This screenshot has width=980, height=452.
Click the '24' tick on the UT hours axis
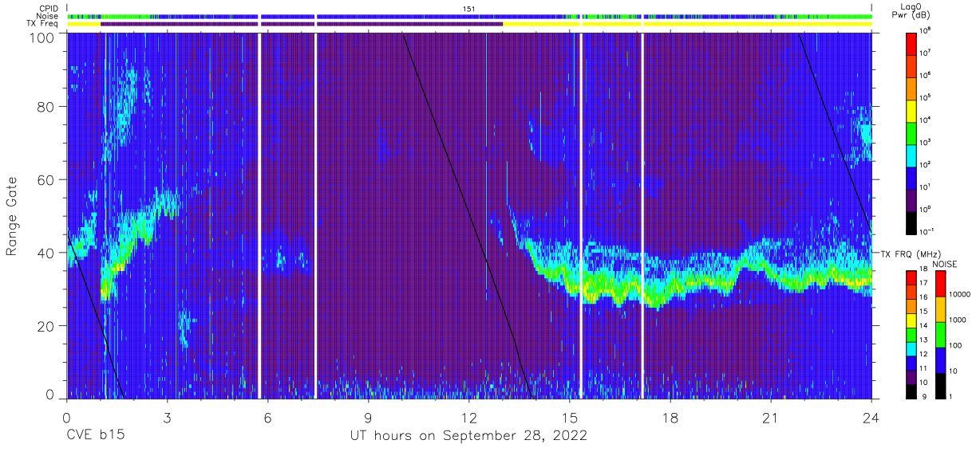point(871,417)
